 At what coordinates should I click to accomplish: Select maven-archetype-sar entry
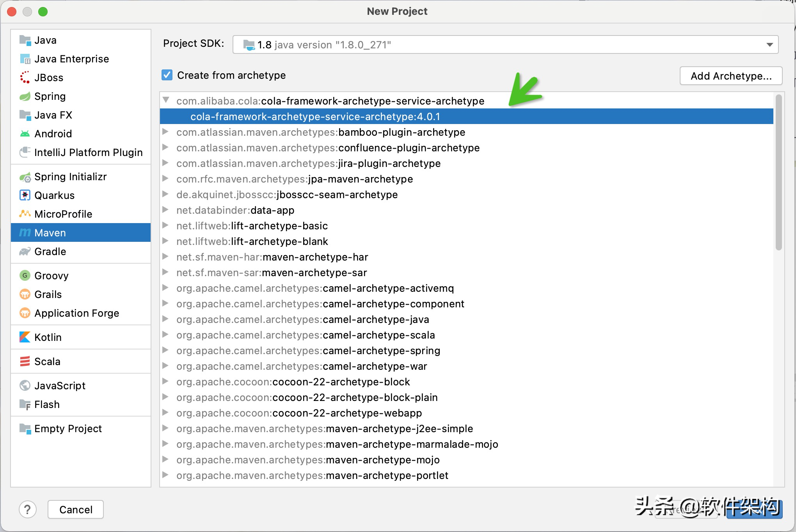(x=466, y=273)
